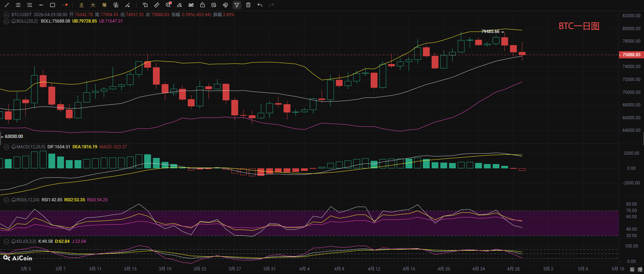Toggle the filter funnel button

coord(237,5)
